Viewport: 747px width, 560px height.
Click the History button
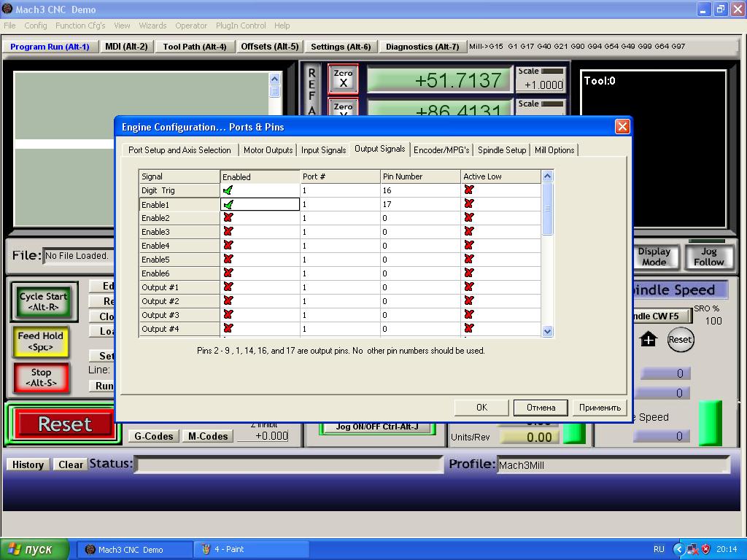(28, 464)
